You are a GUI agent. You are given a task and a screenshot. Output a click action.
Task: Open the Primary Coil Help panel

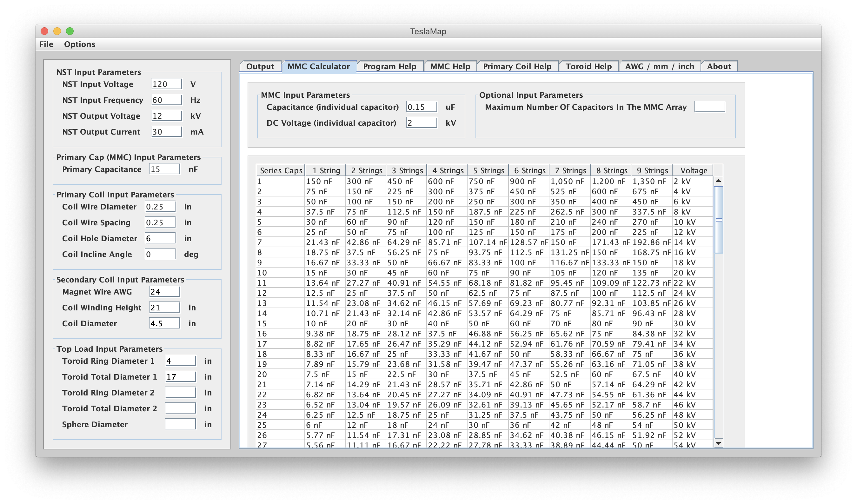(517, 66)
